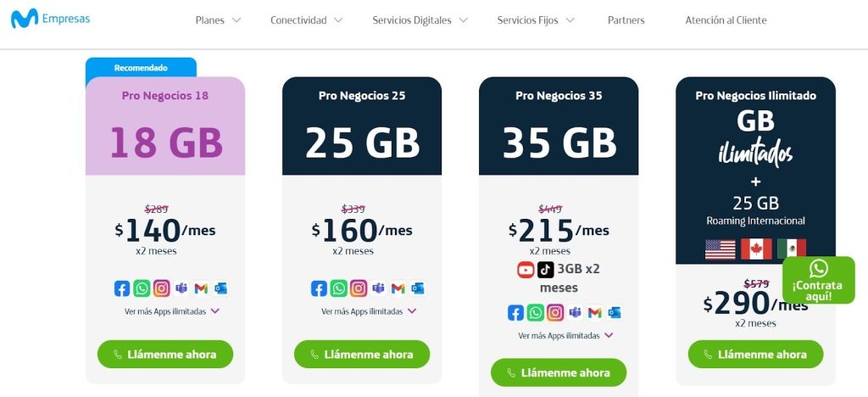
Task: Click YouTube icon in Pro Negocios 35
Action: point(526,270)
